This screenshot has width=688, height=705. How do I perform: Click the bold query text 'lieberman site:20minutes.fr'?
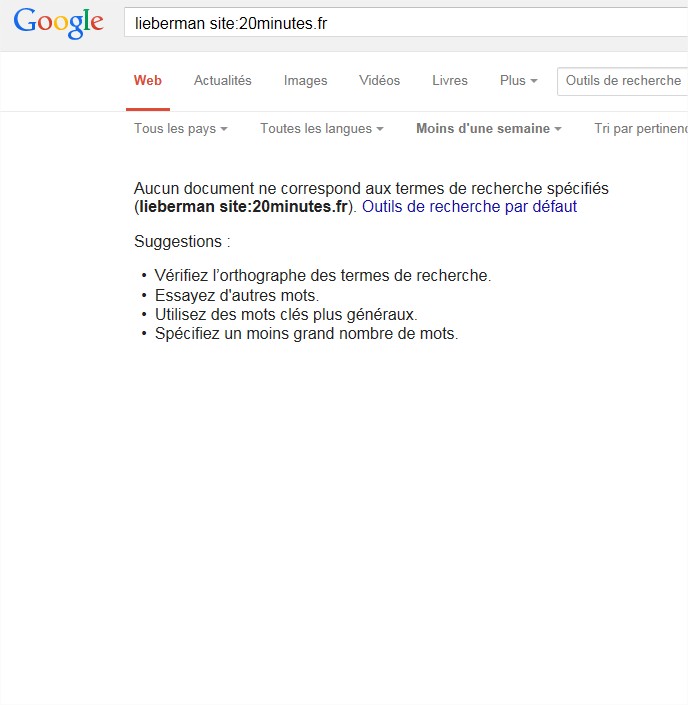click(243, 206)
